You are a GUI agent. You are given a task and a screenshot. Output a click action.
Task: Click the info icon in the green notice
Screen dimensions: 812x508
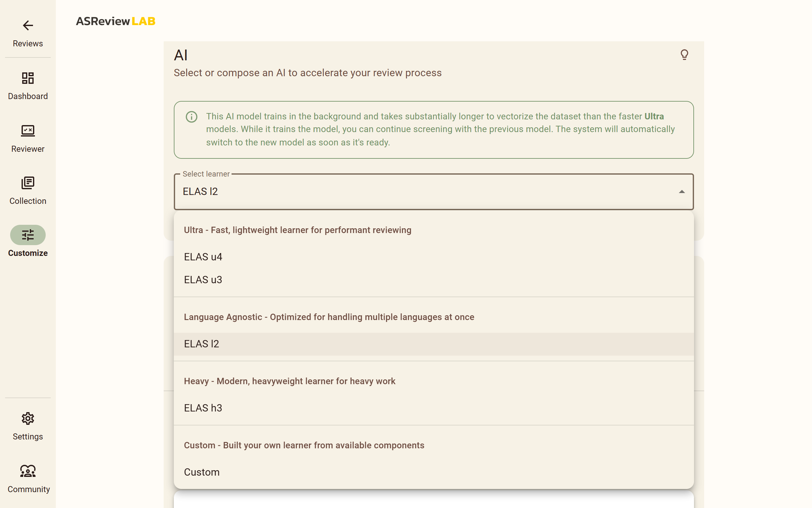[x=192, y=117]
